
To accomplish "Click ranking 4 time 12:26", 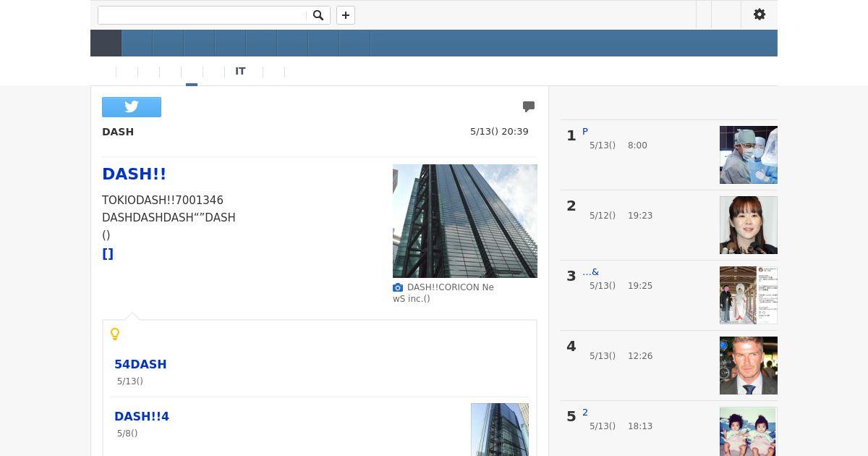I will pyautogui.click(x=640, y=356).
